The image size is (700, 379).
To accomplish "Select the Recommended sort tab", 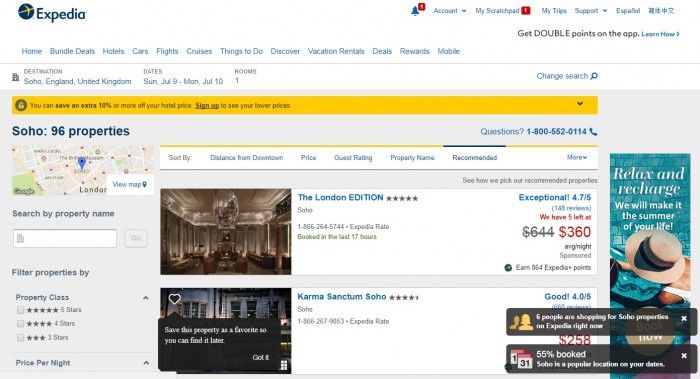I will pyautogui.click(x=475, y=158).
